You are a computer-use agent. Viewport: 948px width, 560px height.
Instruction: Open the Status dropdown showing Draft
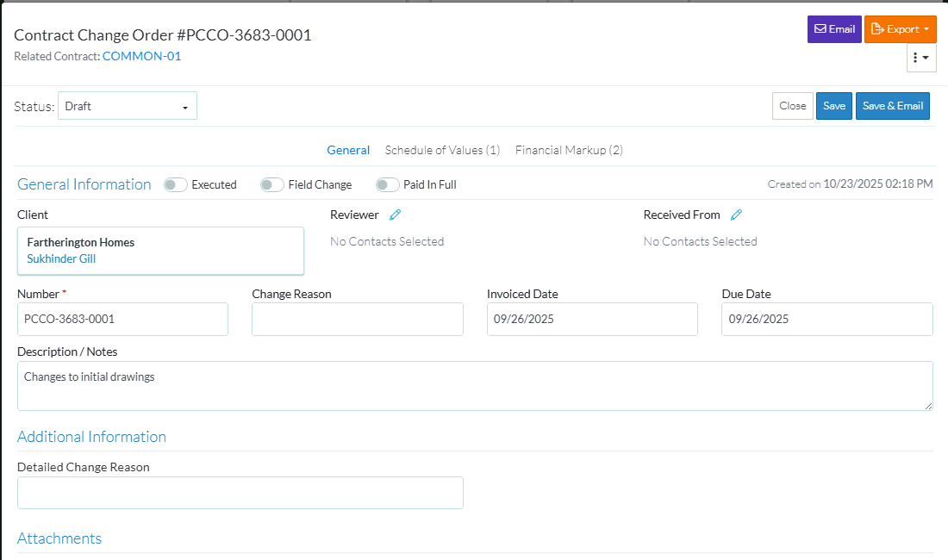click(128, 106)
